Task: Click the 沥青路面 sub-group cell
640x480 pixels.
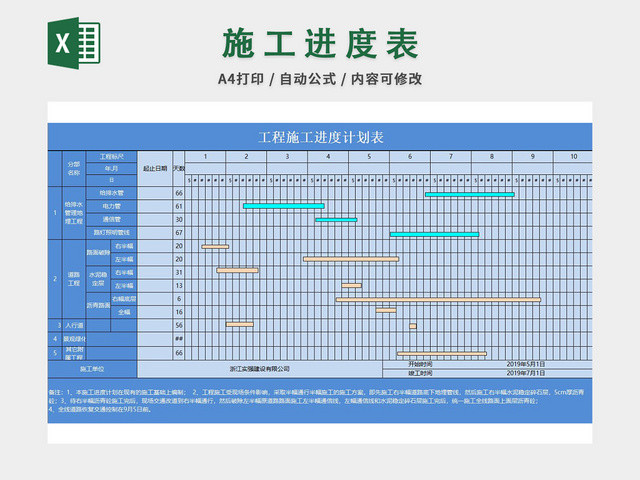Action: coord(98,305)
